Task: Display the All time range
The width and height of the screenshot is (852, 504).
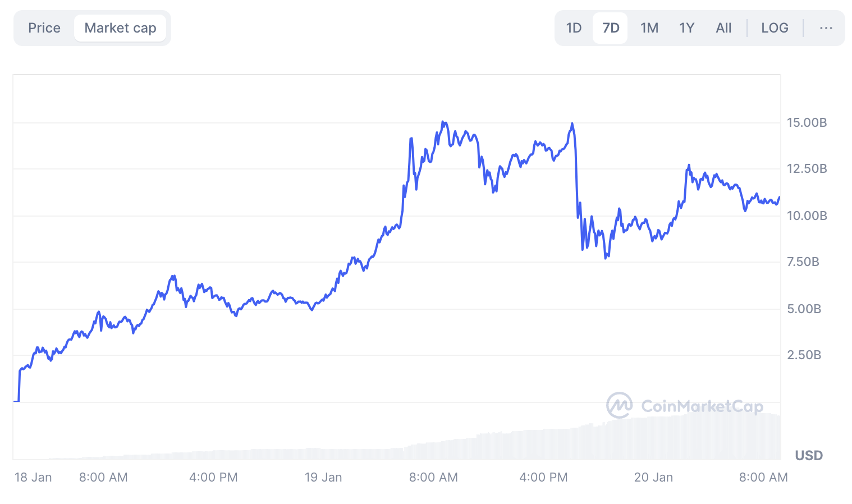Action: tap(723, 28)
